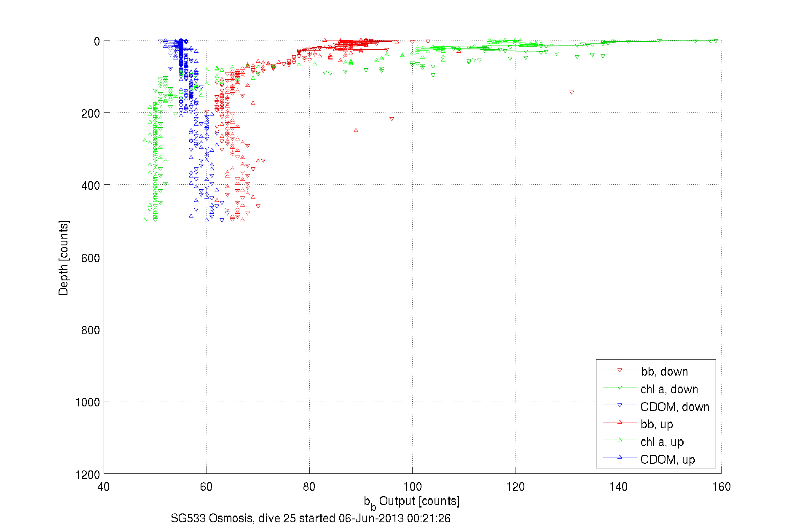Click the x-axis tick label 100
This screenshot has height=532, width=797.
point(412,487)
